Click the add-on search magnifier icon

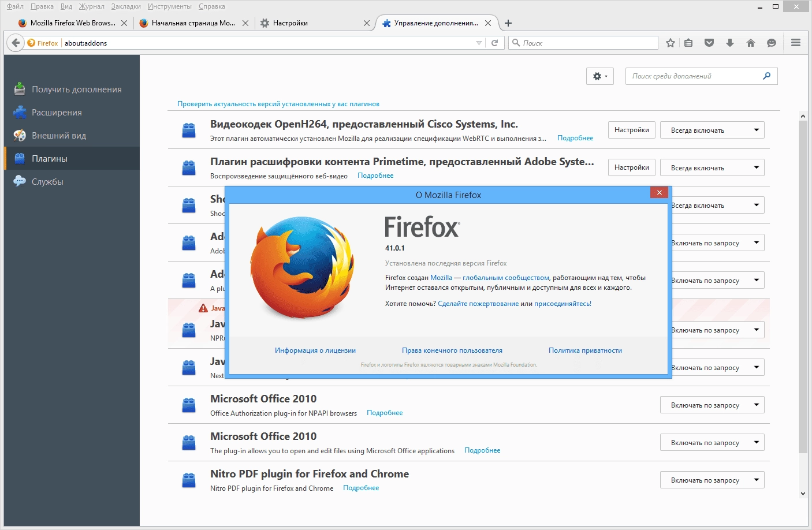[766, 76]
